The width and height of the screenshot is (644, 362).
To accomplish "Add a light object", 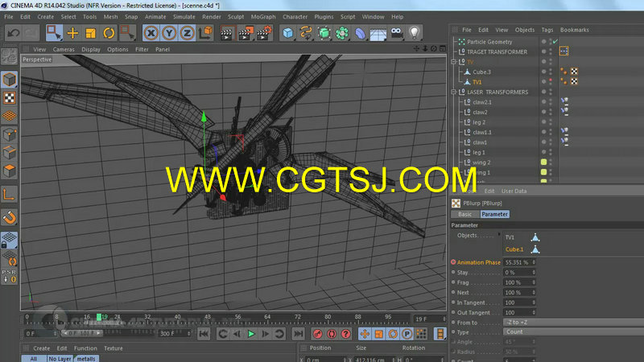I will (415, 33).
